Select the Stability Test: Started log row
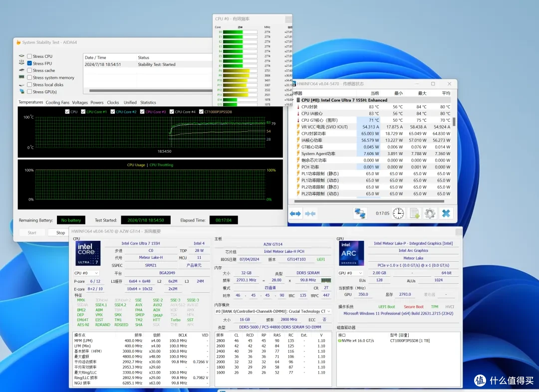The image size is (539, 392). pyautogui.click(x=148, y=64)
